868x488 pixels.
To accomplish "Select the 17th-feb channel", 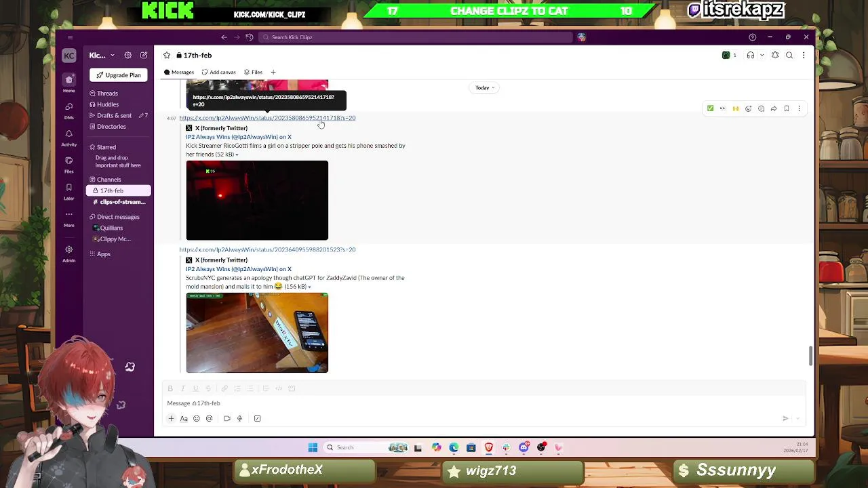I will point(119,190).
